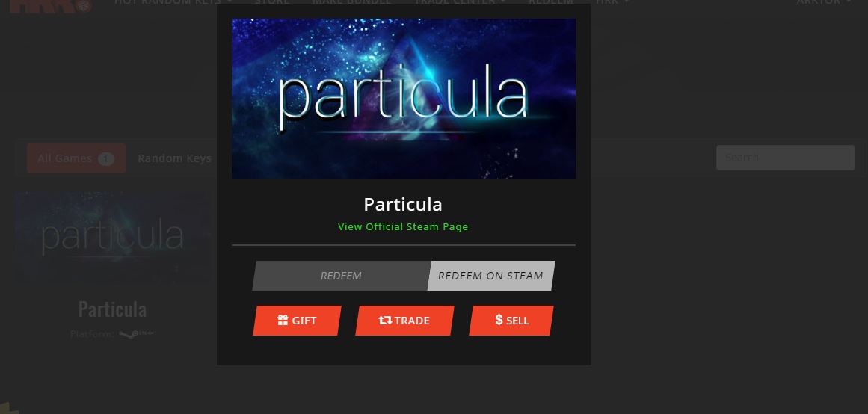Select the Particula game card thumbnail
Viewport: 868px width, 414px height.
coord(114,238)
